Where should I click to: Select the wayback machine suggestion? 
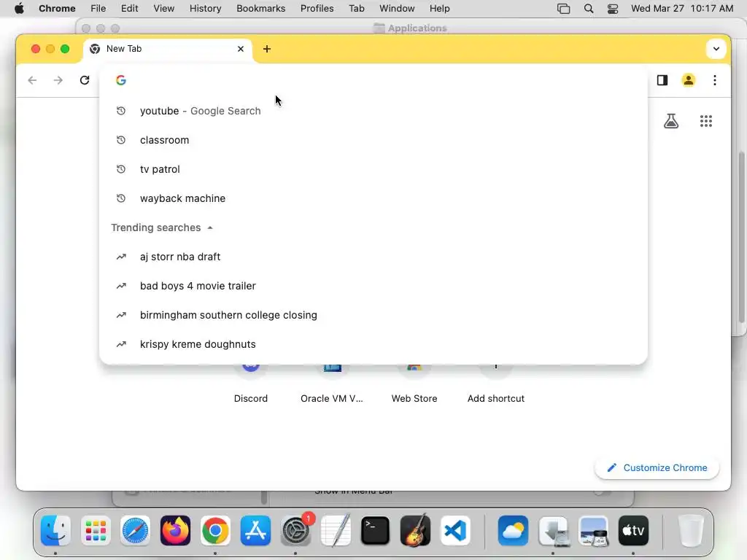[x=373, y=198]
